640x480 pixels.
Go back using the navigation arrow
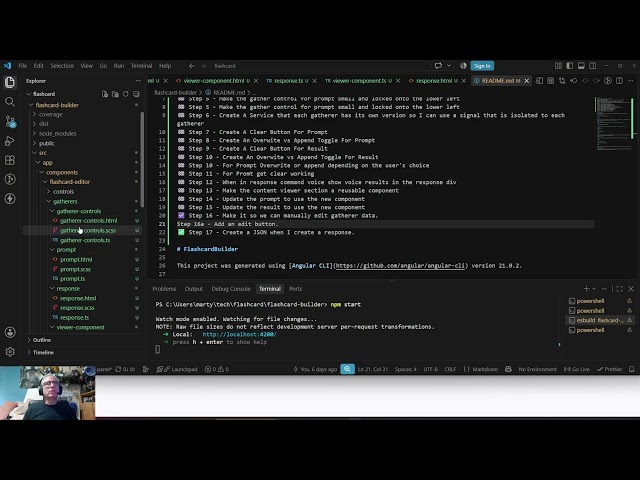191,66
